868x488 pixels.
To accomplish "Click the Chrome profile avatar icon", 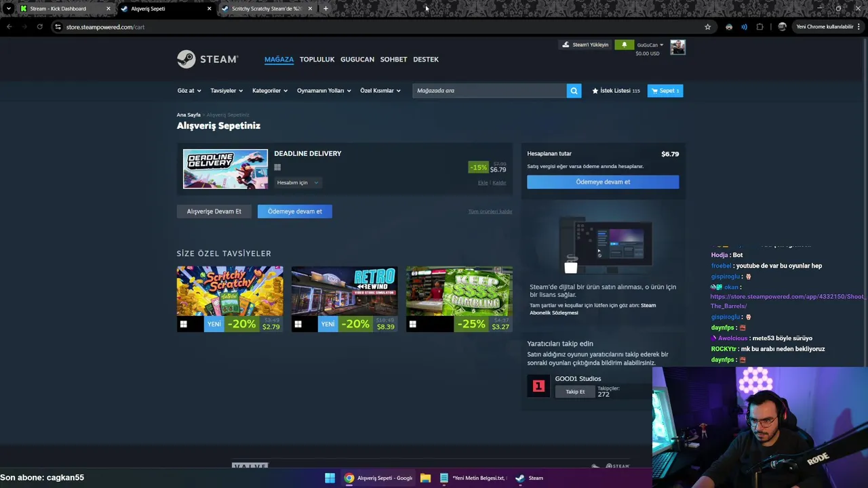I will (782, 27).
